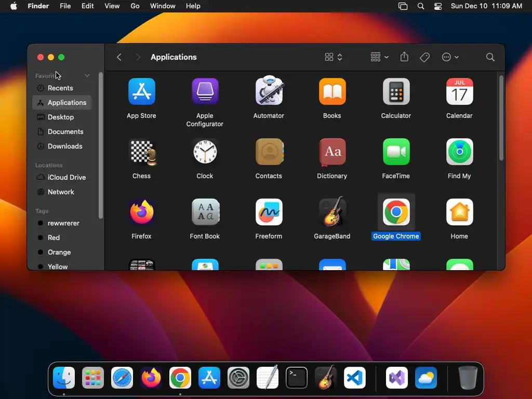This screenshot has height=399, width=532.
Task: Select Downloads in the sidebar
Action: pyautogui.click(x=62, y=146)
